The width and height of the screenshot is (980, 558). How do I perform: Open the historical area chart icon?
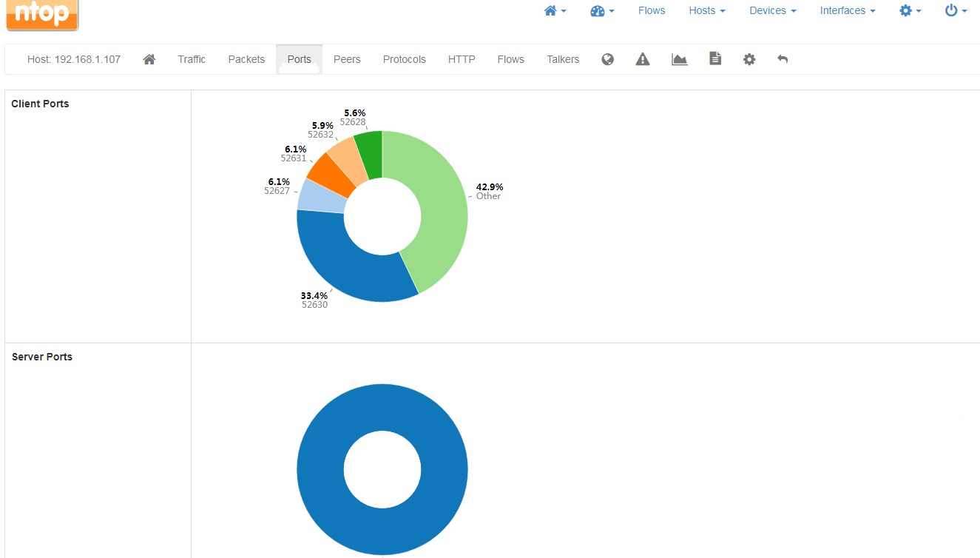pyautogui.click(x=680, y=59)
